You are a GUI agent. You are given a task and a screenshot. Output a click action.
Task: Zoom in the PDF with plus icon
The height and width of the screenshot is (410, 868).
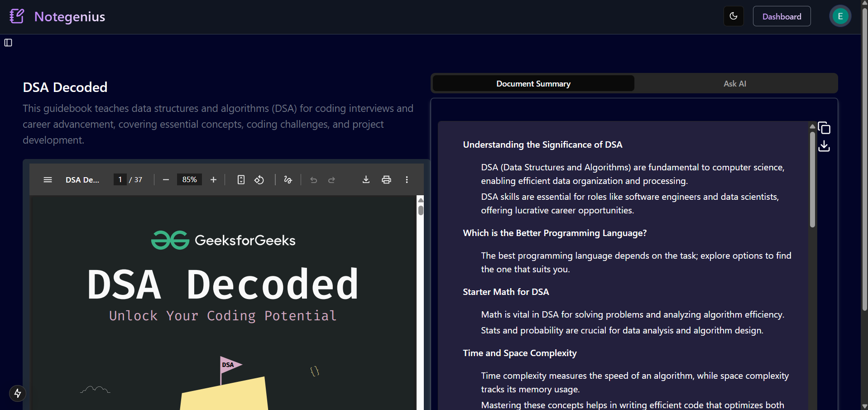pyautogui.click(x=213, y=180)
